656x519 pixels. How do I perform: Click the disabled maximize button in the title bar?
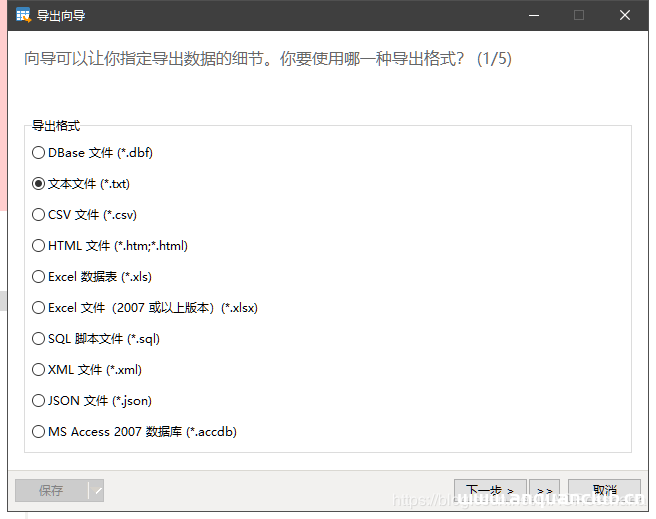click(x=579, y=15)
